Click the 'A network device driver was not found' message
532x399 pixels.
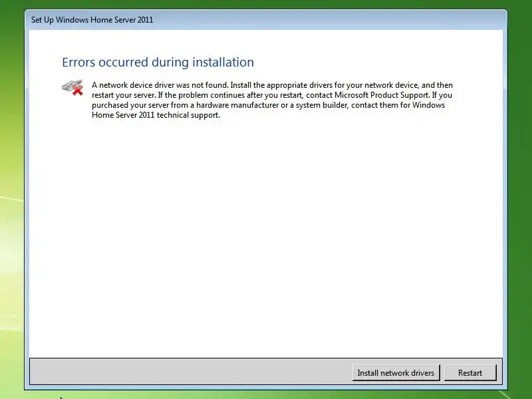(272, 100)
